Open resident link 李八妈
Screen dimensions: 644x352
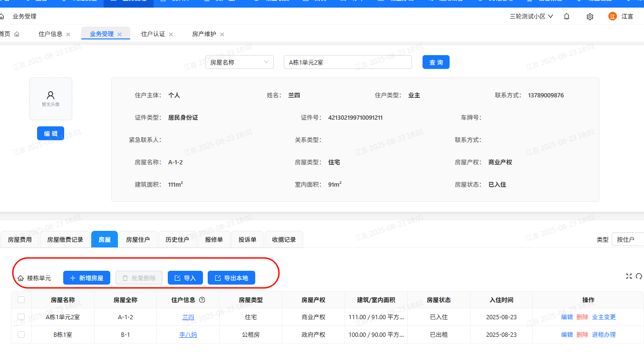(188, 335)
